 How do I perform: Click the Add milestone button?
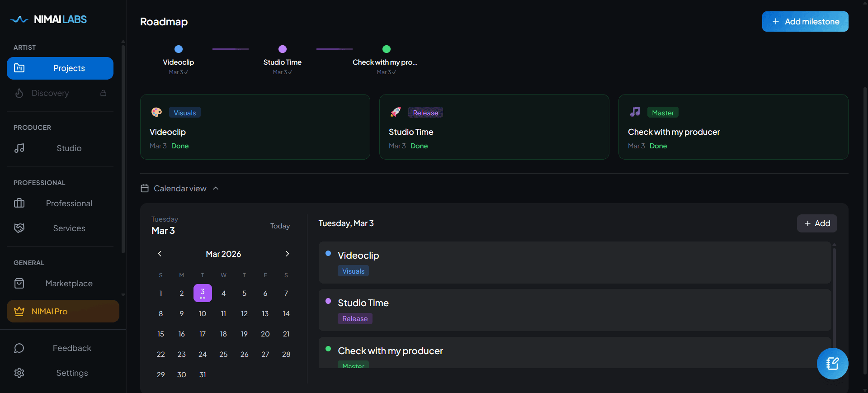(x=805, y=21)
